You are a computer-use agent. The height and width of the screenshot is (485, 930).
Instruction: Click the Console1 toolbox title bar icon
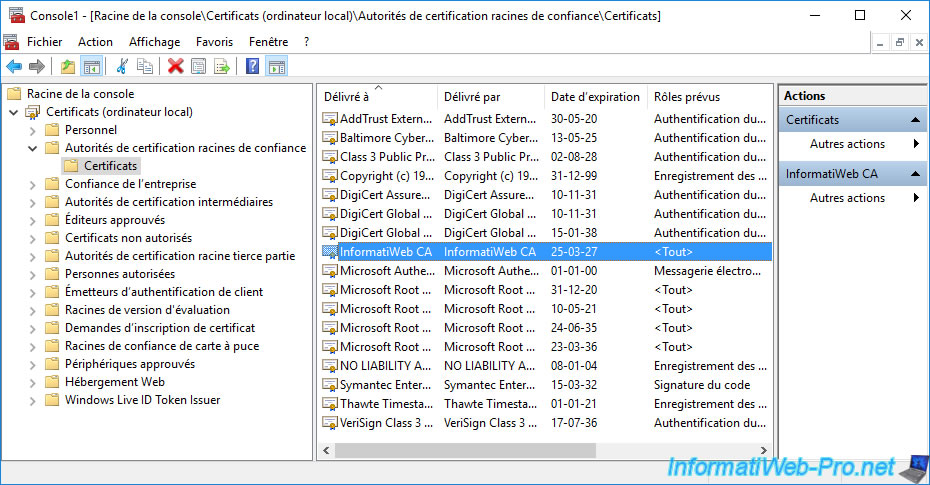coord(17,15)
